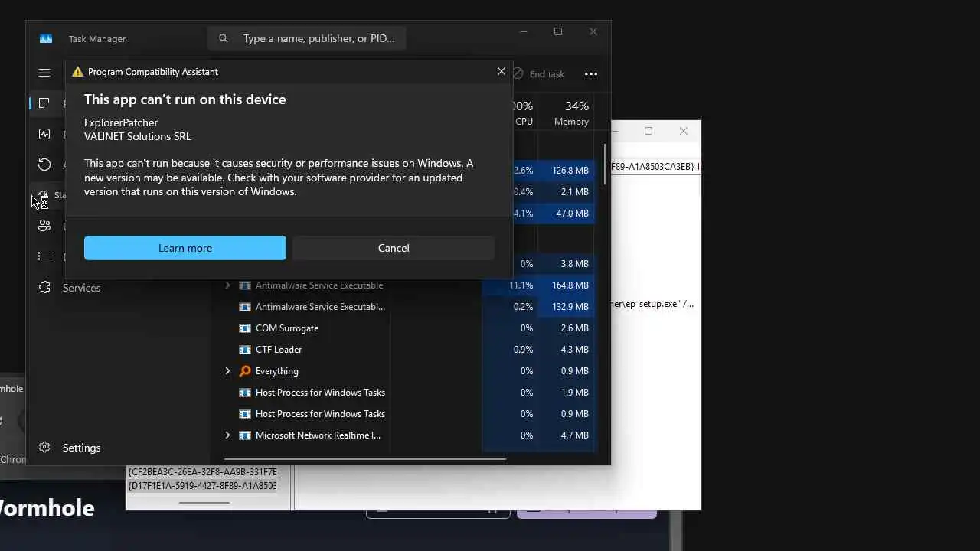Select the {CF2BEA3C-26EA entry in background window
980x551 pixels.
click(x=203, y=472)
